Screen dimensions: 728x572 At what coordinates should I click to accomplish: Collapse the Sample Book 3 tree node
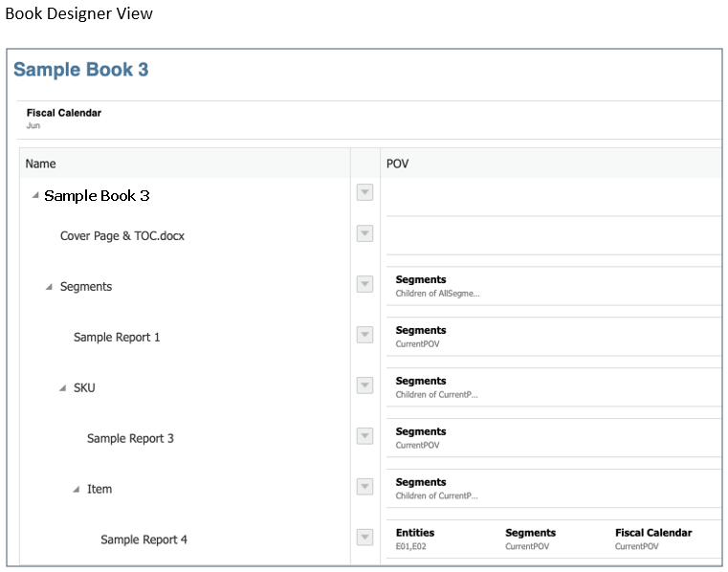(35, 196)
